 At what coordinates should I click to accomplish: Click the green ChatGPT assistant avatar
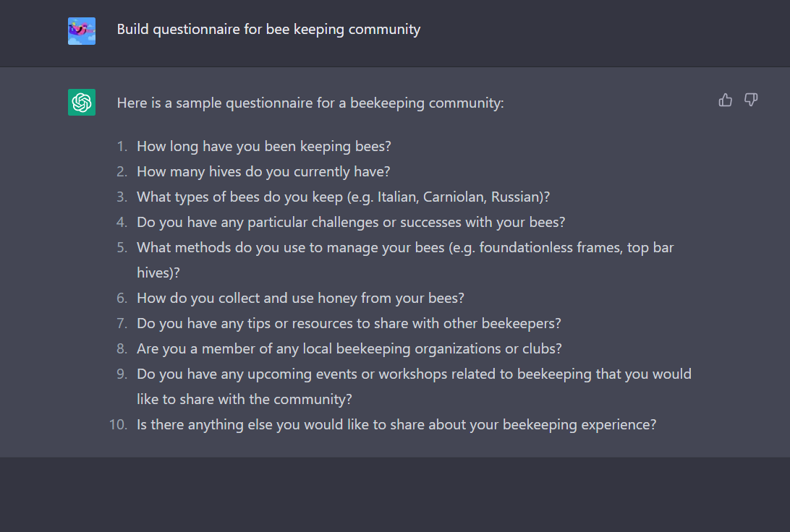(x=81, y=103)
